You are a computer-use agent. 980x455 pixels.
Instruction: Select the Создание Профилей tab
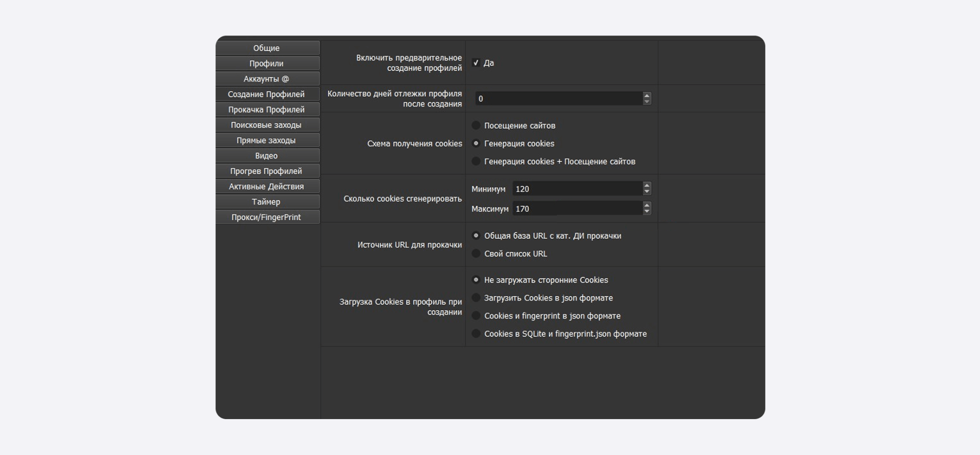[x=267, y=94]
